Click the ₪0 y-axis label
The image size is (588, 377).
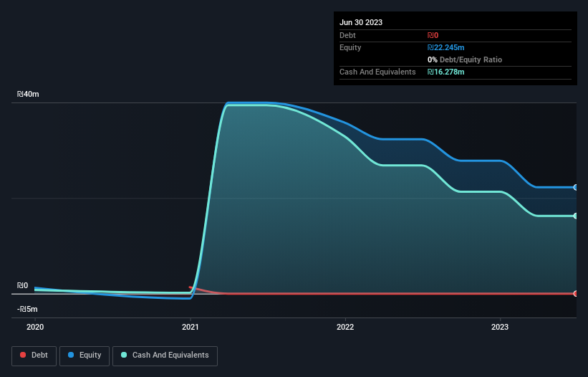(22, 285)
